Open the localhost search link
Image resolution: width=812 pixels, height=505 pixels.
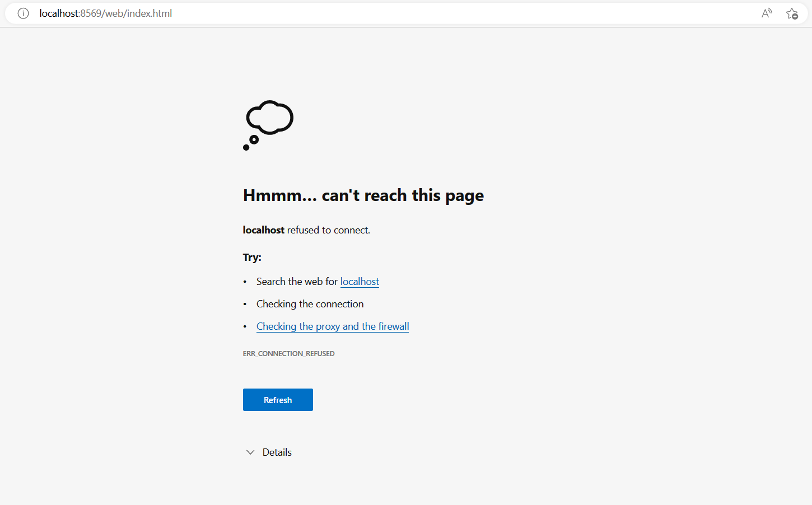[x=360, y=281]
